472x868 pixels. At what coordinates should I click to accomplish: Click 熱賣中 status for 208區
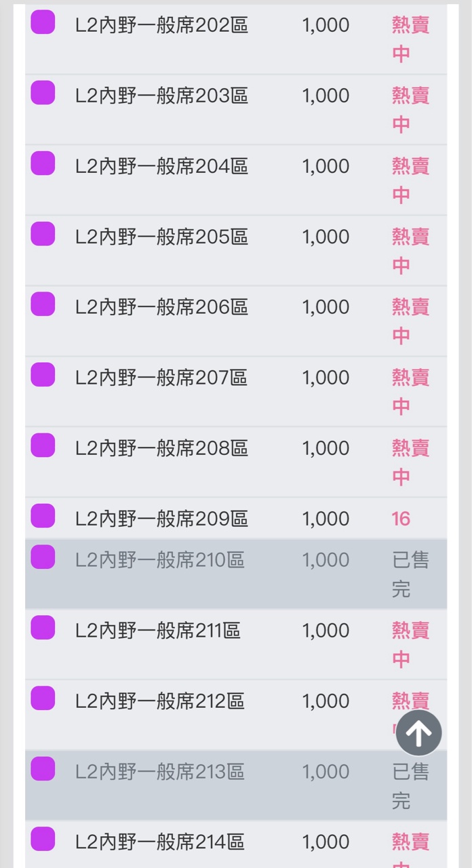click(410, 462)
